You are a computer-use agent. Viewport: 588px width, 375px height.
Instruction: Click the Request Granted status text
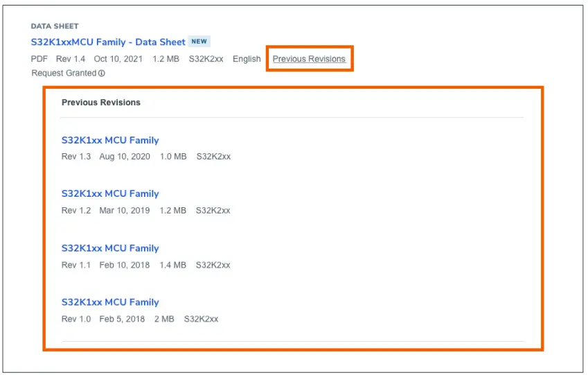point(64,73)
